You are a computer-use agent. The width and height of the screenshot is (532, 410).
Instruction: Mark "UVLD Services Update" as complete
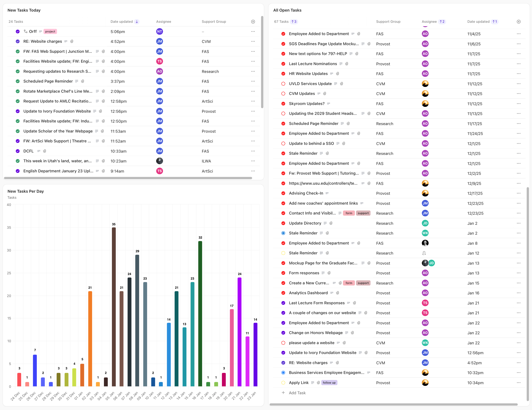pyautogui.click(x=283, y=84)
